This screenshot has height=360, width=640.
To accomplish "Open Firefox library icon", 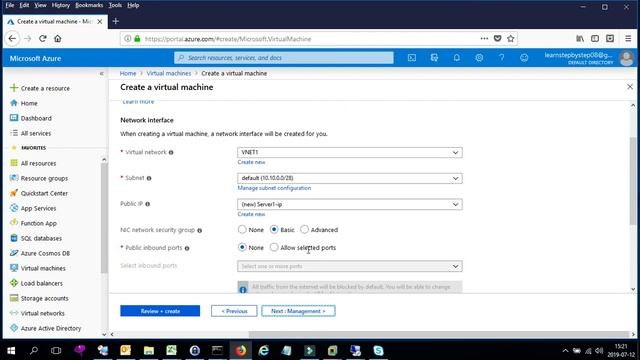I will 580,38.
